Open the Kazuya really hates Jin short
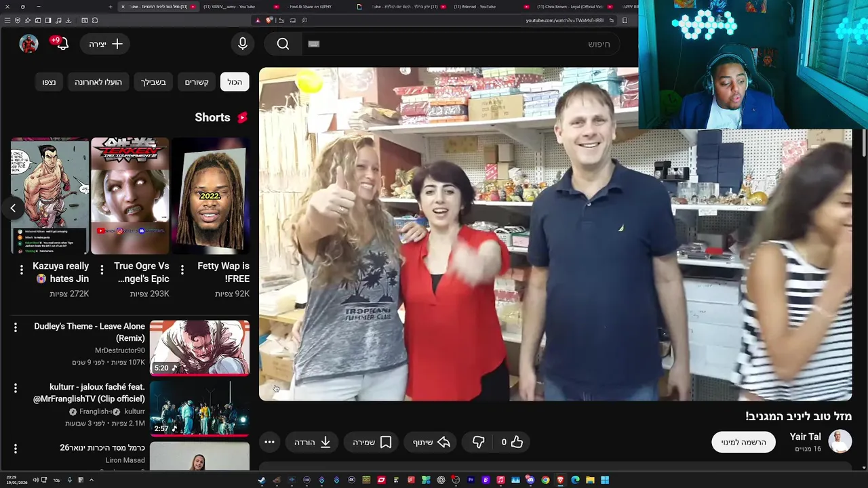Screen dimensions: 868x488 coord(50,196)
